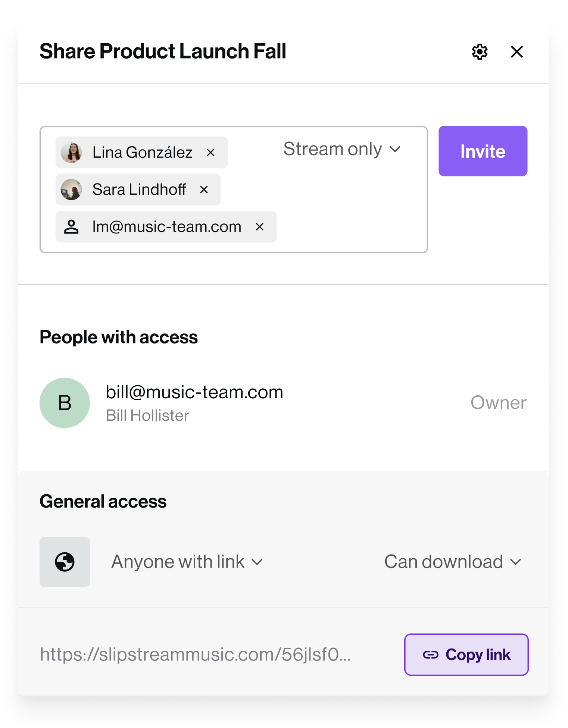The width and height of the screenshot is (568, 728).
Task: Remove Lina González from invite list
Action: coord(210,153)
